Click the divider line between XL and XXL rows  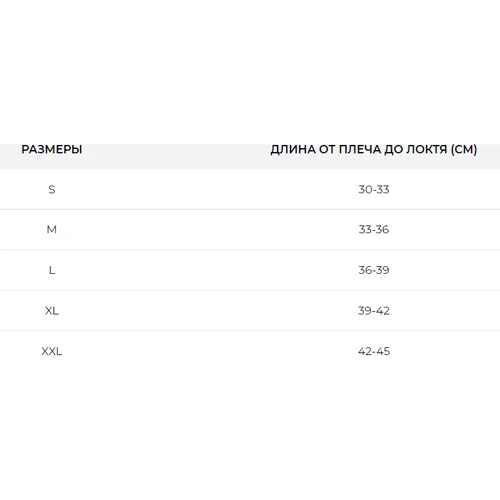(x=250, y=331)
